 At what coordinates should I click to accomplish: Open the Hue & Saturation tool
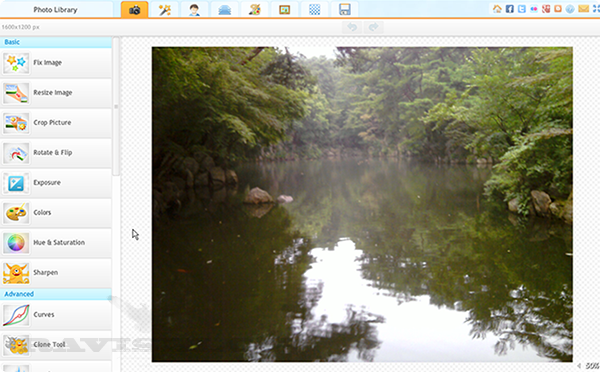coord(56,243)
